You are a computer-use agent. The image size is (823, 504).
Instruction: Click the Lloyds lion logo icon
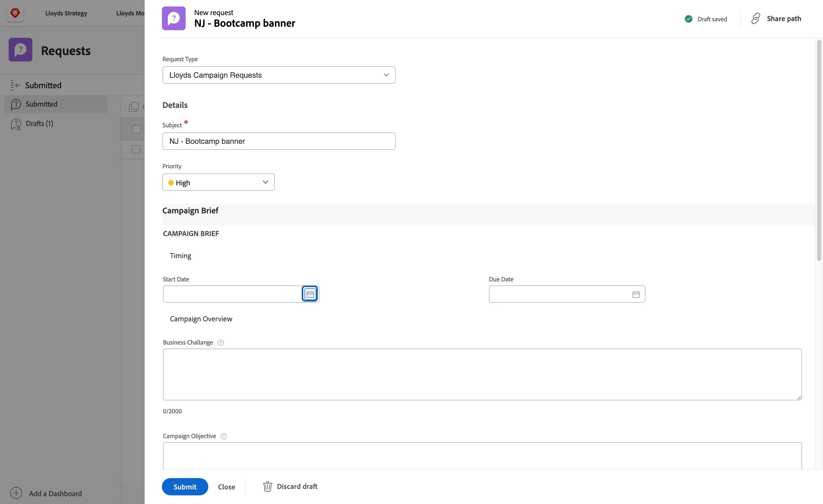coord(15,13)
